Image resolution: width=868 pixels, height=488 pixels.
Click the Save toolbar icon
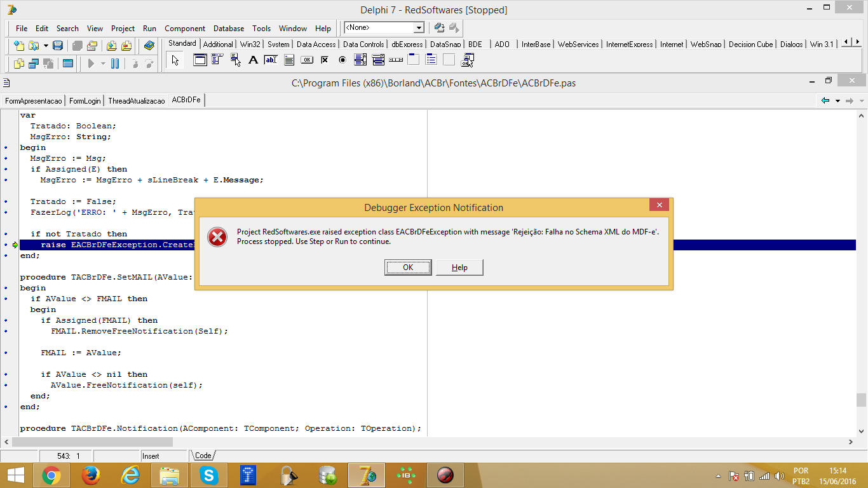tap(57, 46)
